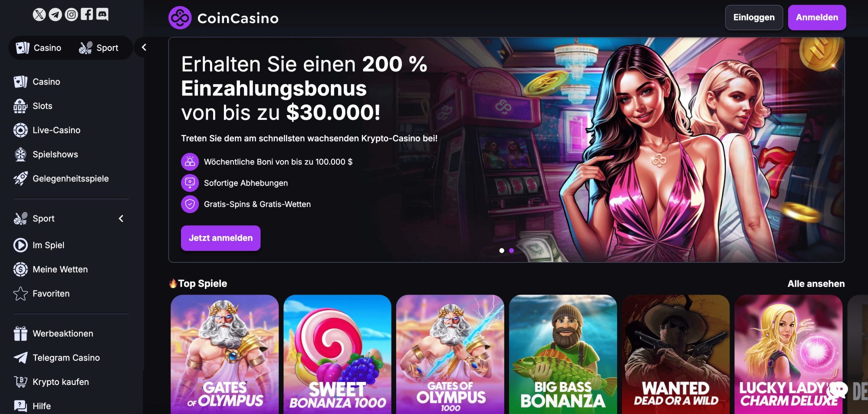Open the Facebook social icon

point(87,14)
